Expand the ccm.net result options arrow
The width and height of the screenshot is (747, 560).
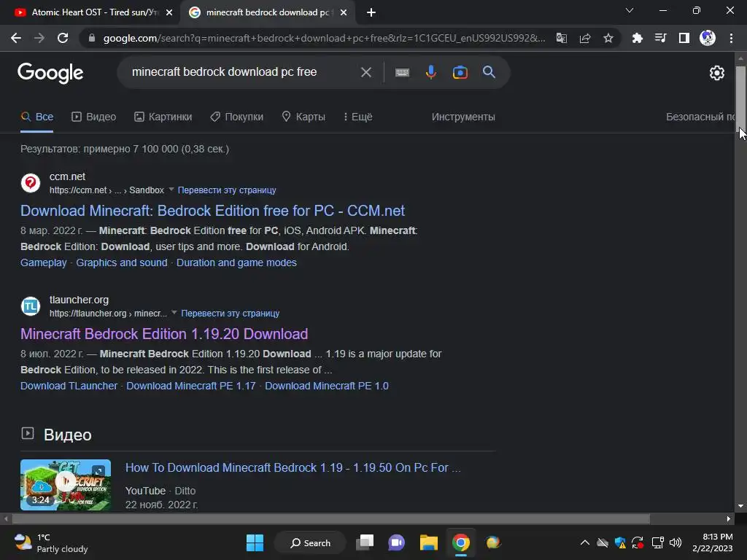[x=171, y=189]
